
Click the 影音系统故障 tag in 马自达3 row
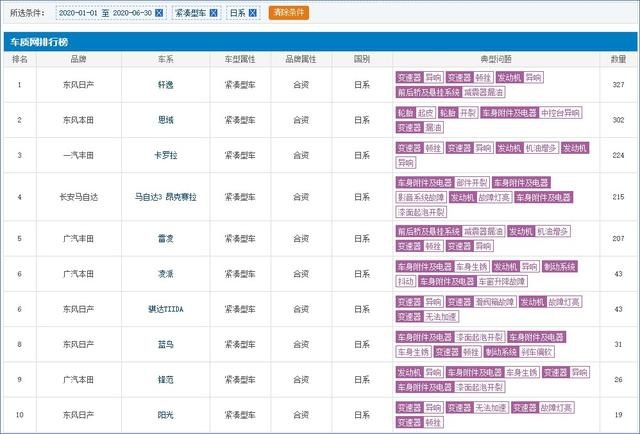coord(421,198)
